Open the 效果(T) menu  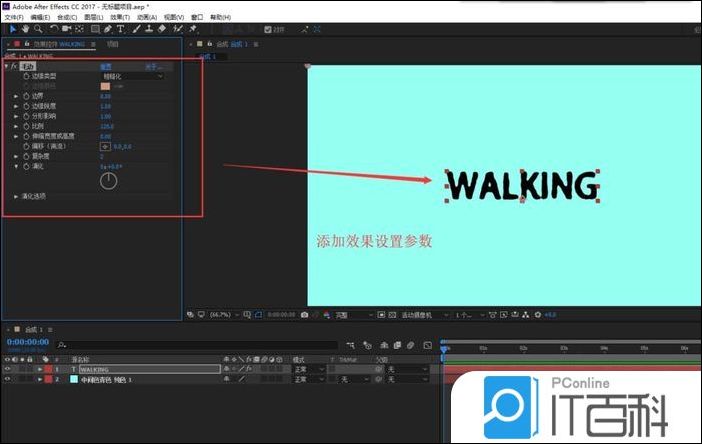pos(120,17)
